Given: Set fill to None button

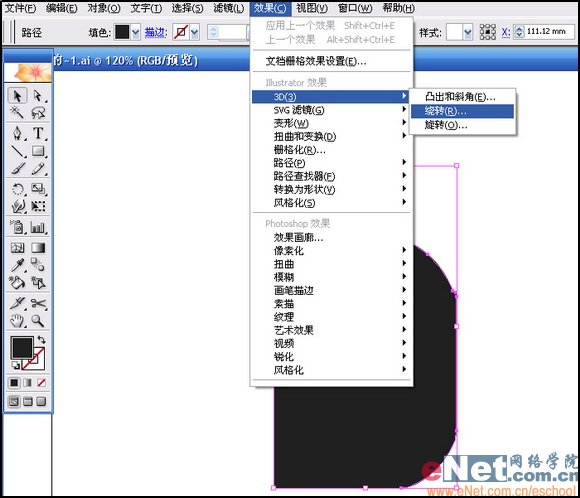Looking at the screenshot, I should pos(41,382).
